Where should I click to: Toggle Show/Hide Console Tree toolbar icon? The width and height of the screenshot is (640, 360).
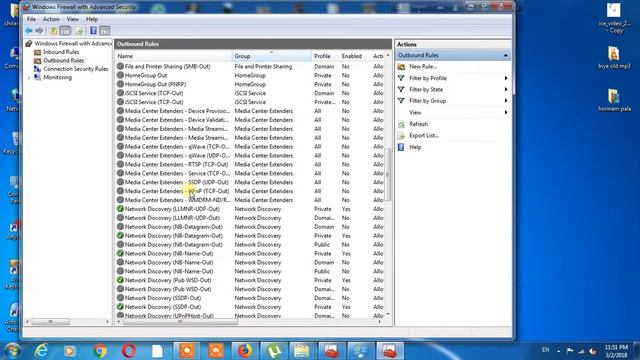[65, 31]
